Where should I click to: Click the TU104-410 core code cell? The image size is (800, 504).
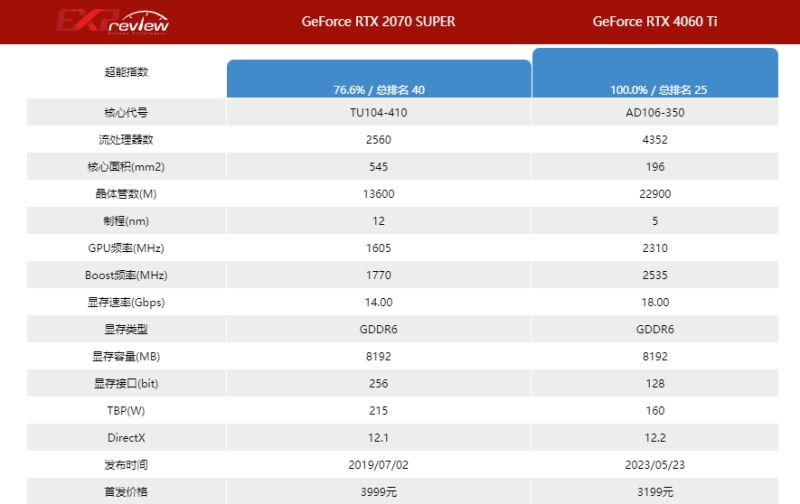378,112
